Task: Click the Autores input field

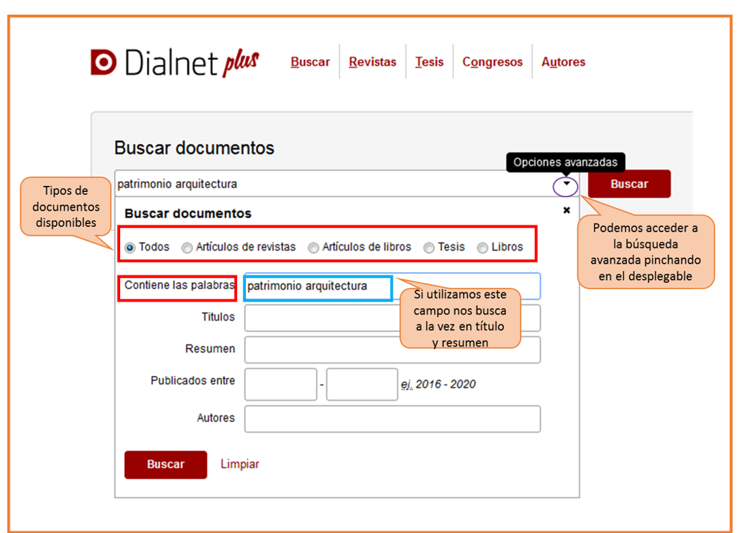Action: click(x=392, y=419)
